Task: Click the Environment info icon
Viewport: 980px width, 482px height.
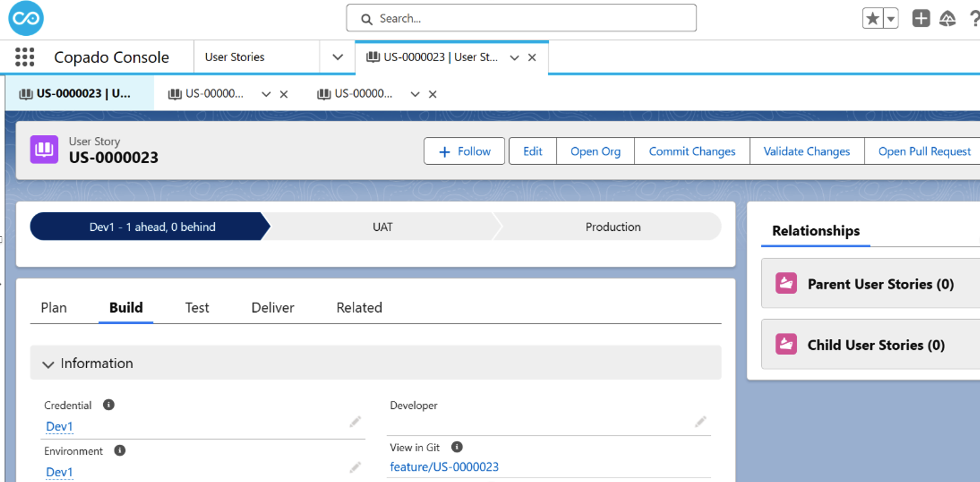Action: pyautogui.click(x=120, y=450)
